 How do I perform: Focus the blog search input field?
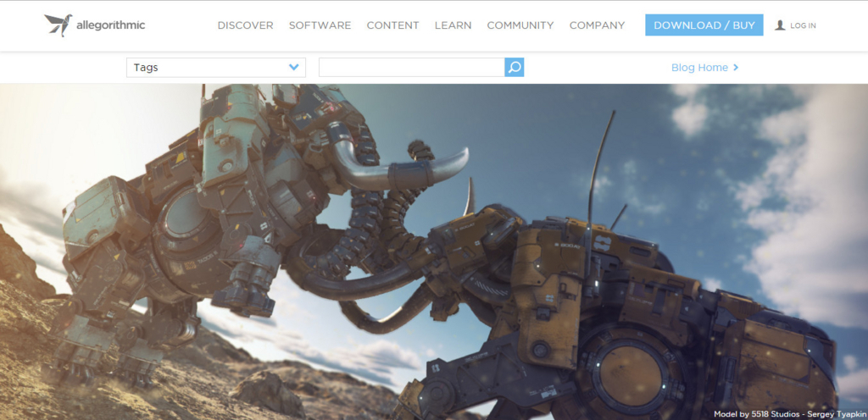[412, 68]
